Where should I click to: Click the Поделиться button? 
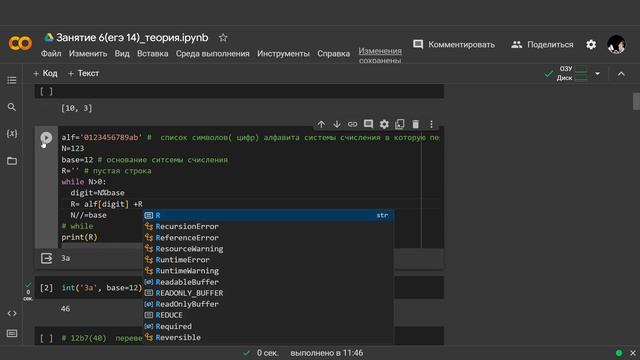(x=542, y=44)
